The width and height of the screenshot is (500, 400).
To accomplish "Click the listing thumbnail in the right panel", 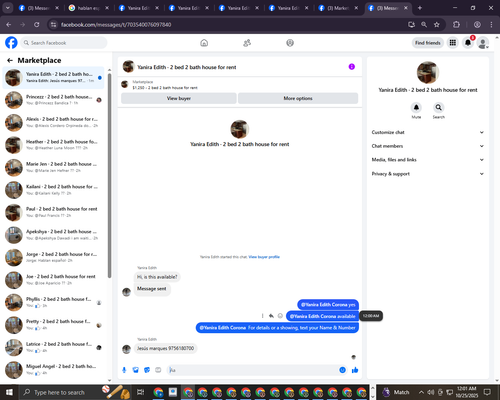I will point(428,72).
